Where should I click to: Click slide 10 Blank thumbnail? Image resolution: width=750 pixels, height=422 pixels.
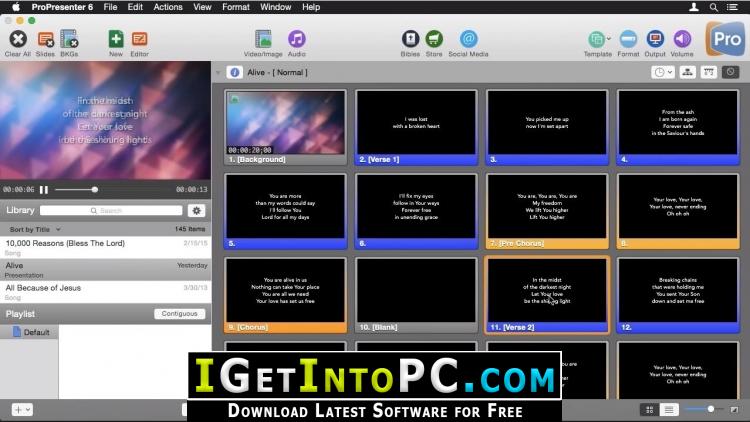416,295
